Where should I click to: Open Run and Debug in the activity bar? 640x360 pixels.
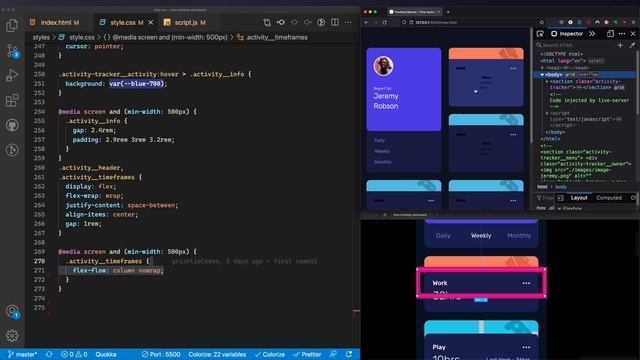coord(12,76)
